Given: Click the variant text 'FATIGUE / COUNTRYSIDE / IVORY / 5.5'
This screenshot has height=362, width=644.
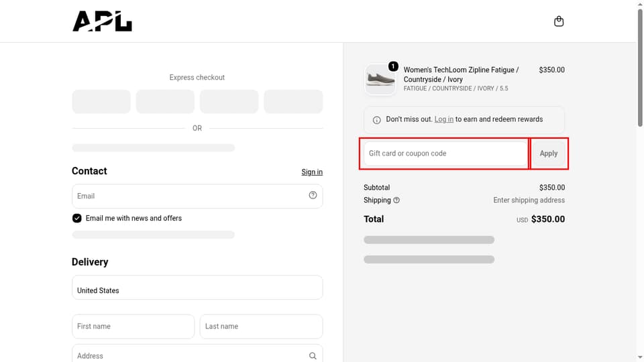Looking at the screenshot, I should point(456,88).
